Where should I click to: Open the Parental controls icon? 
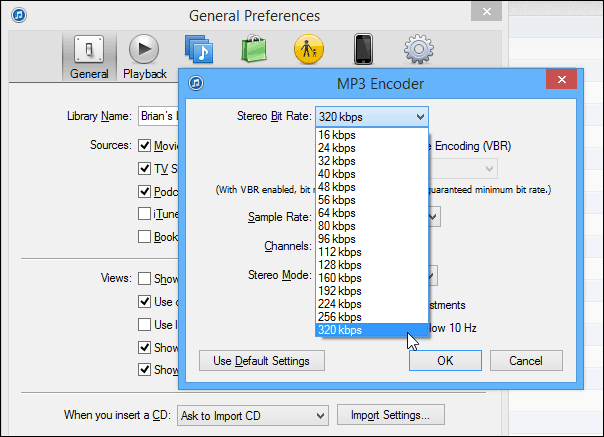309,49
